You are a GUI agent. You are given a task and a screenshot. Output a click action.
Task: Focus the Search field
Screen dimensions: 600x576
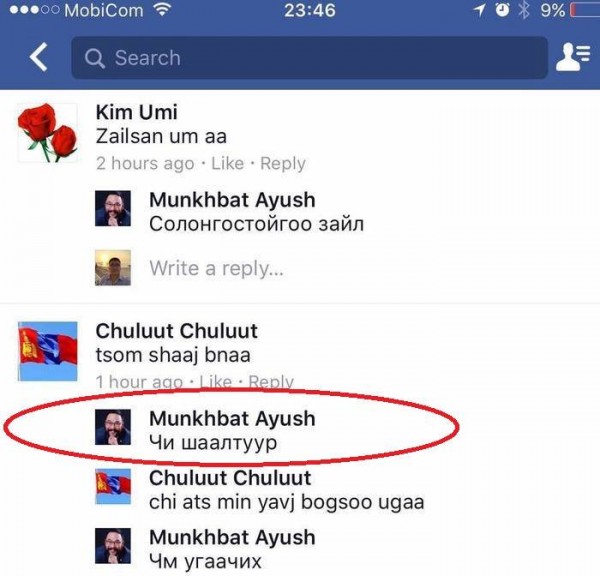(309, 58)
